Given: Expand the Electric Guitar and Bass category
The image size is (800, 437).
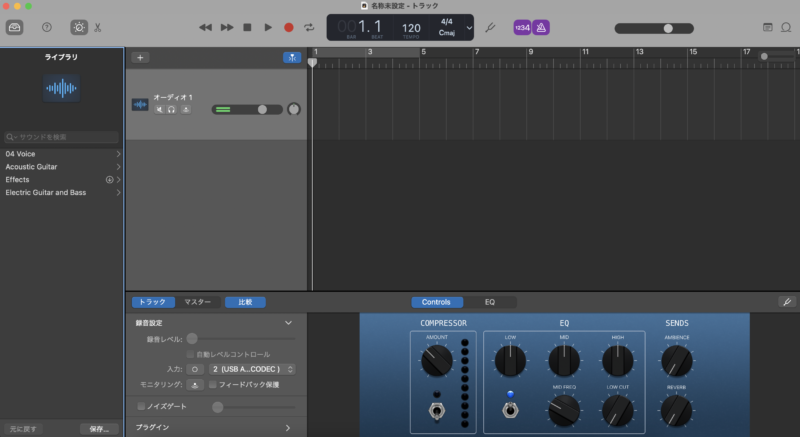Looking at the screenshot, I should 118,192.
